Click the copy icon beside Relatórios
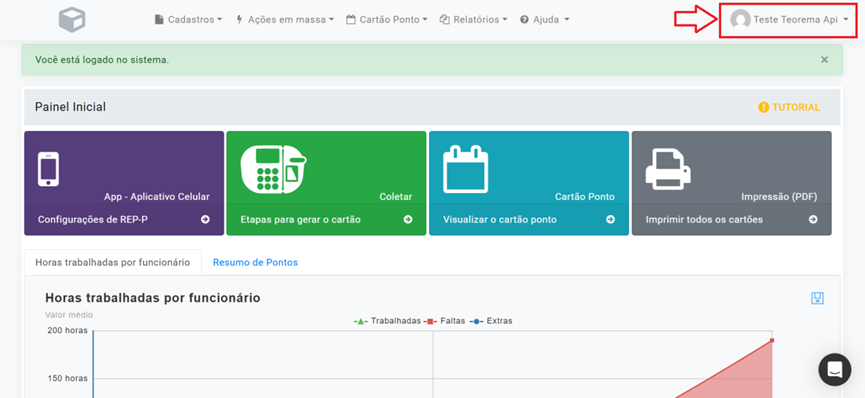The width and height of the screenshot is (865, 398). [x=445, y=19]
